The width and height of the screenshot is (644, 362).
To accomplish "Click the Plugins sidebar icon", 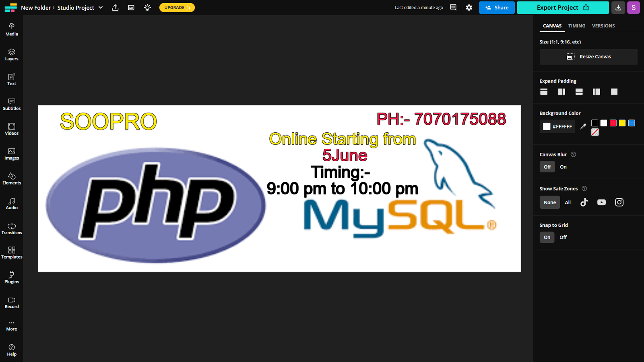I will point(12,278).
